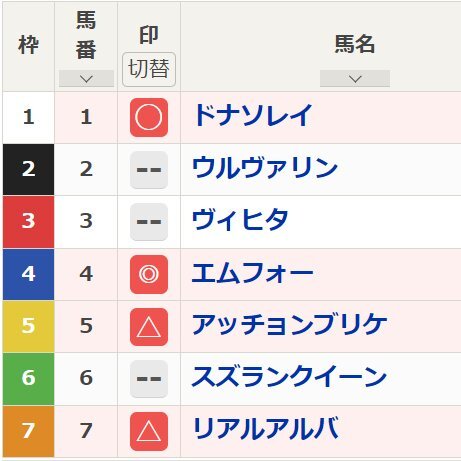Click the 印 column header

tap(149, 35)
